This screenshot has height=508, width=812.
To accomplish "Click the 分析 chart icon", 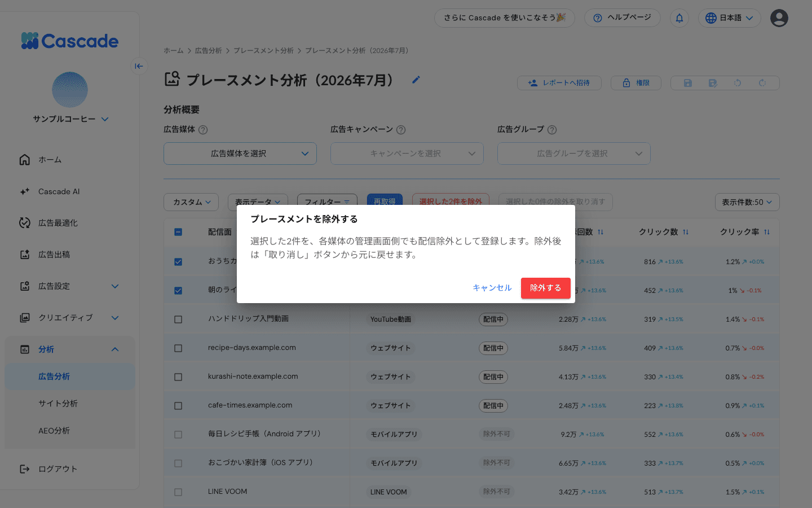I will tap(25, 349).
